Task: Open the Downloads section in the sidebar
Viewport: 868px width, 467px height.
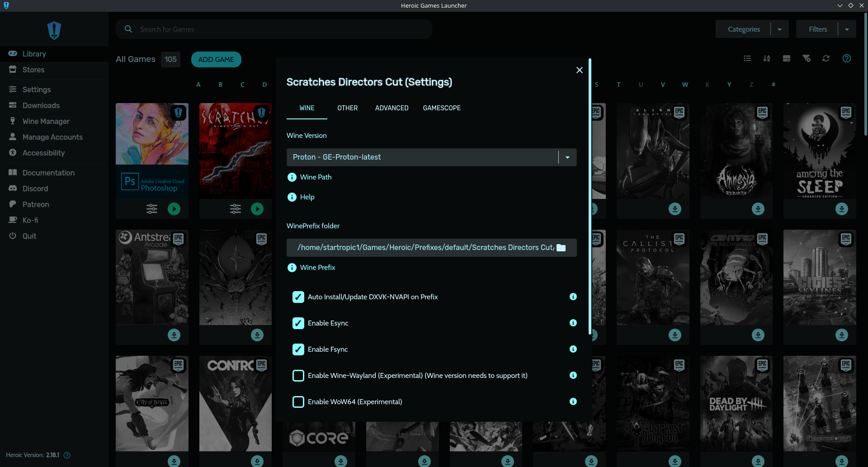Action: point(41,105)
